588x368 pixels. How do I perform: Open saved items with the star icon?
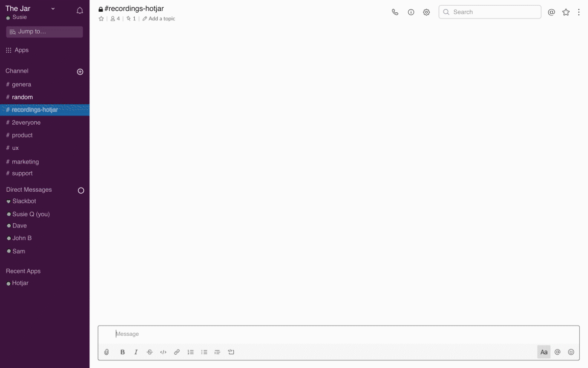(x=566, y=12)
